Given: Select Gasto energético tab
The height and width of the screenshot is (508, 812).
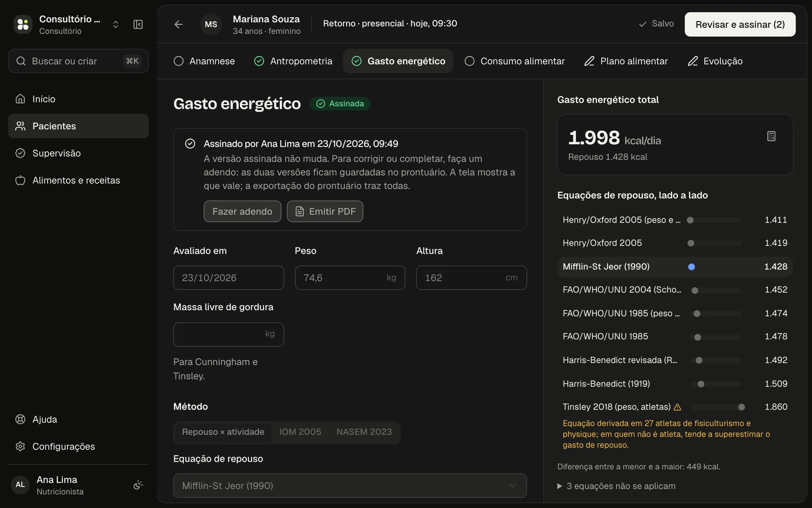Looking at the screenshot, I should [x=398, y=61].
